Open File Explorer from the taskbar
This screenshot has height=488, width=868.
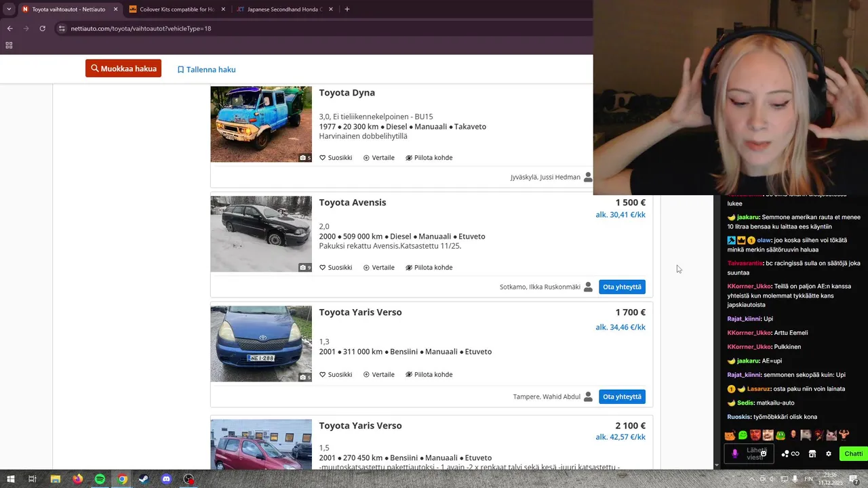pyautogui.click(x=56, y=479)
